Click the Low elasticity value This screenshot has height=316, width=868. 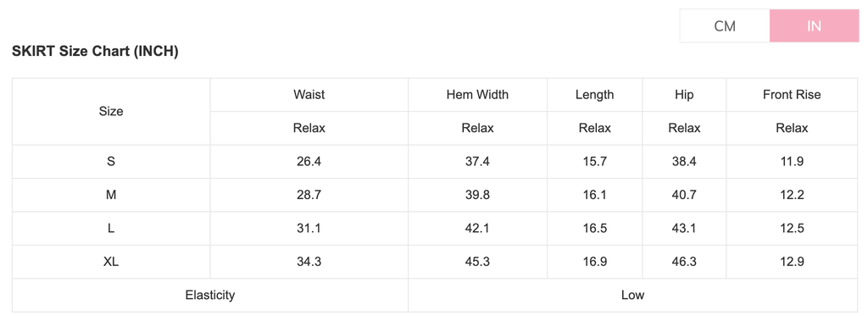click(x=632, y=295)
